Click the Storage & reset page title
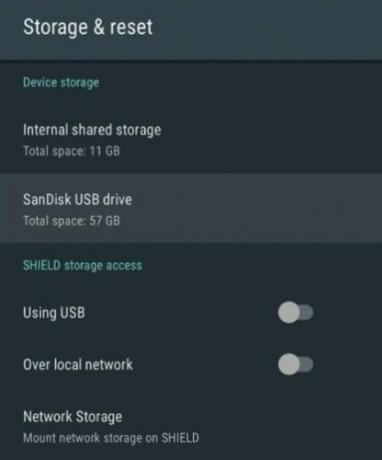Viewport: 382px width, 460px height. click(x=88, y=27)
